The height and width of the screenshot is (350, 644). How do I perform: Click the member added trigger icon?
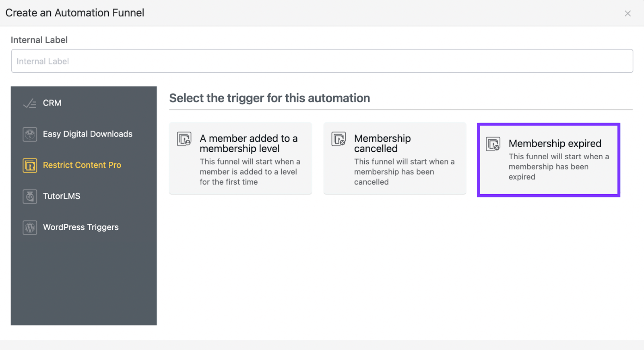[184, 139]
